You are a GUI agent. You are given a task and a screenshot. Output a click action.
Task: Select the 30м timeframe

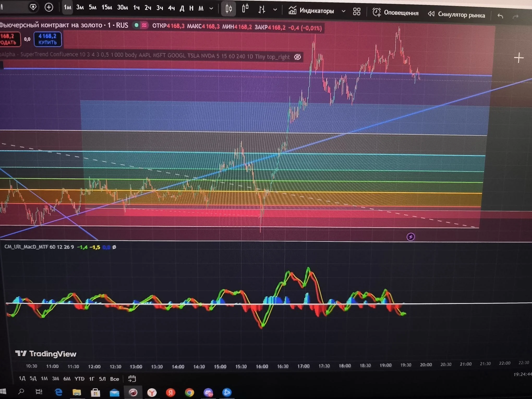[122, 7]
